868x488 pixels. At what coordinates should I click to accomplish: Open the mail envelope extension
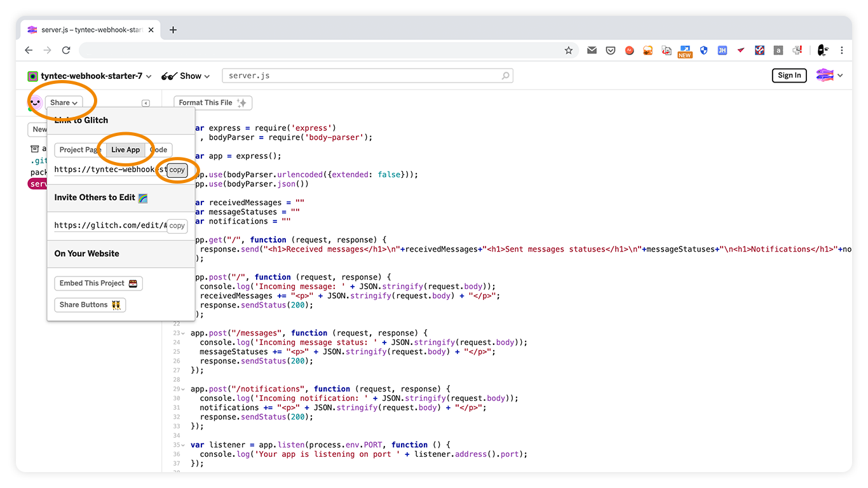coord(592,50)
